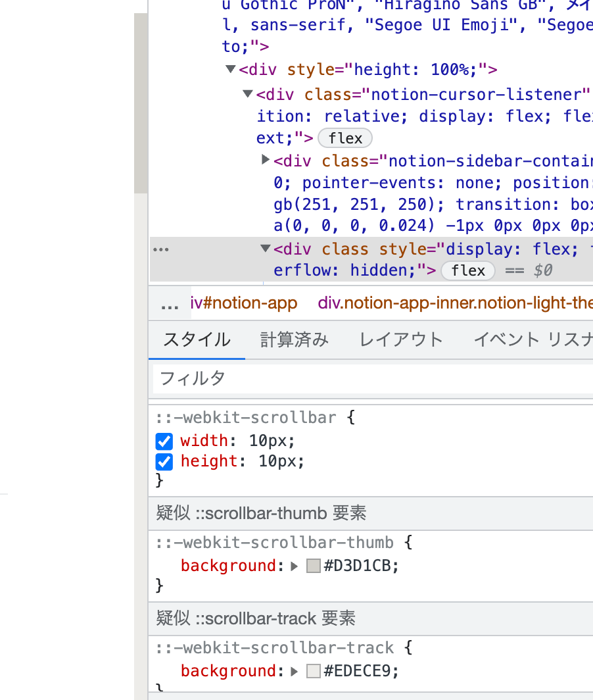Viewport: 593px width, 700px height.
Task: Click the page's vertical scrollbar thumb
Action: (x=141, y=103)
